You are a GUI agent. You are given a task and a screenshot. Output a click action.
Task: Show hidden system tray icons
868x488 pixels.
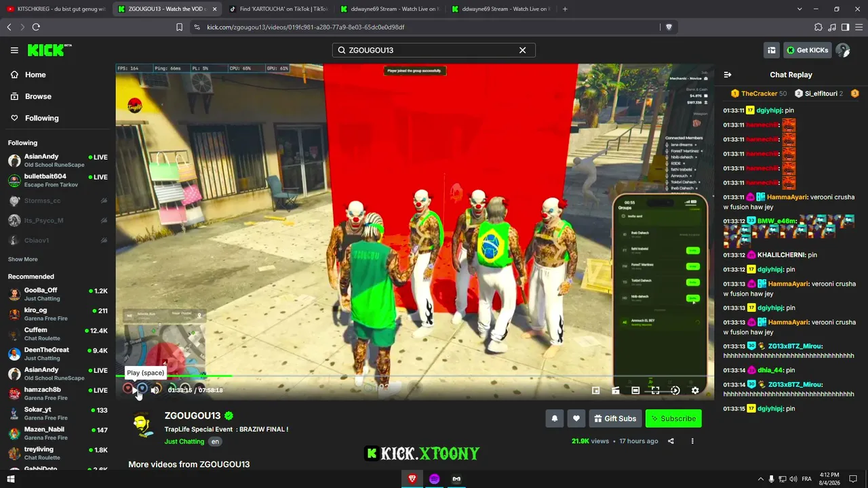pyautogui.click(x=760, y=479)
